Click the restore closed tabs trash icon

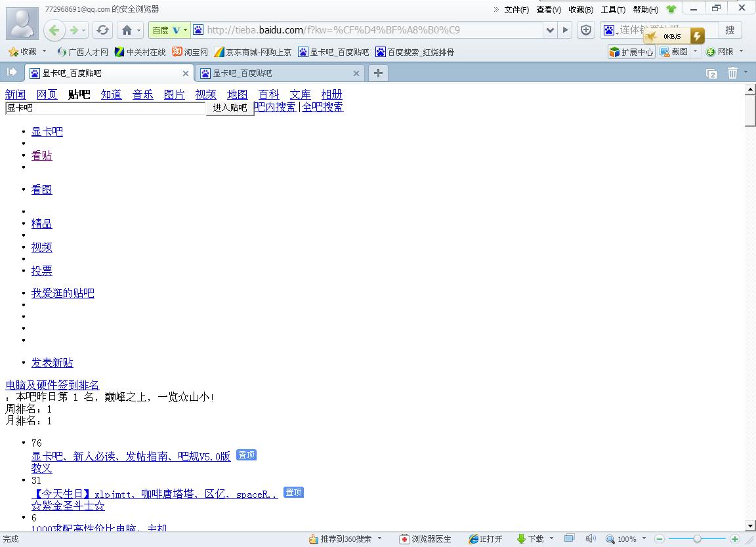pyautogui.click(x=732, y=73)
